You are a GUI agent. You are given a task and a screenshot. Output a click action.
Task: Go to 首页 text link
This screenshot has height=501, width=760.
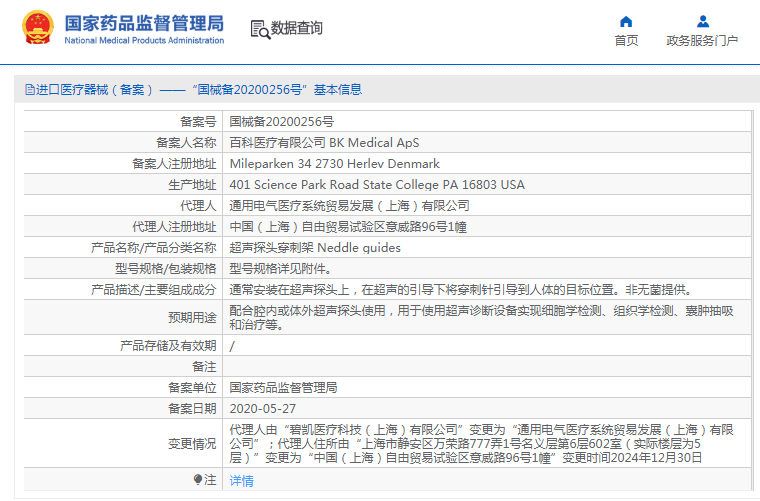pyautogui.click(x=626, y=41)
